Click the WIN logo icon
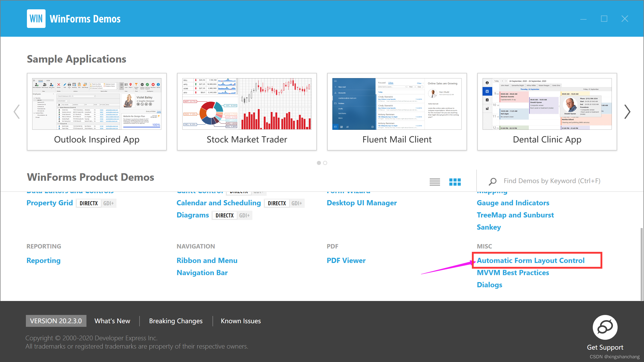644x362 pixels. (x=36, y=19)
